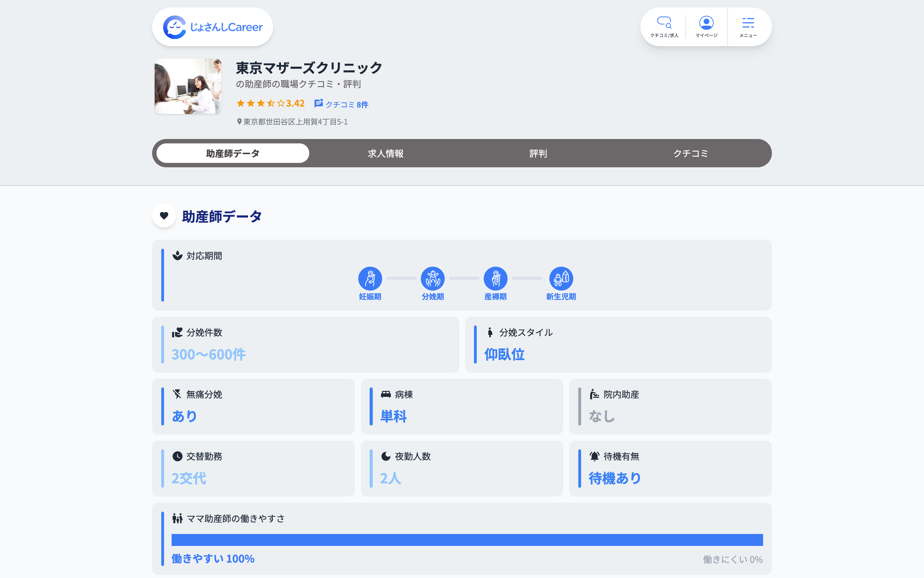Click the 分娩件数 hand-heart icon
924x578 pixels.
[x=177, y=332]
